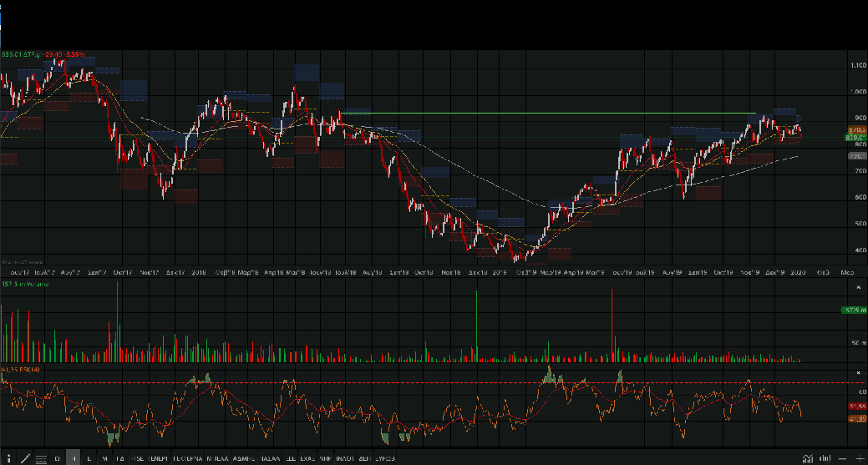The width and height of the screenshot is (868, 465).
Task: Click the green 839 current price axis label
Action: pos(855,138)
